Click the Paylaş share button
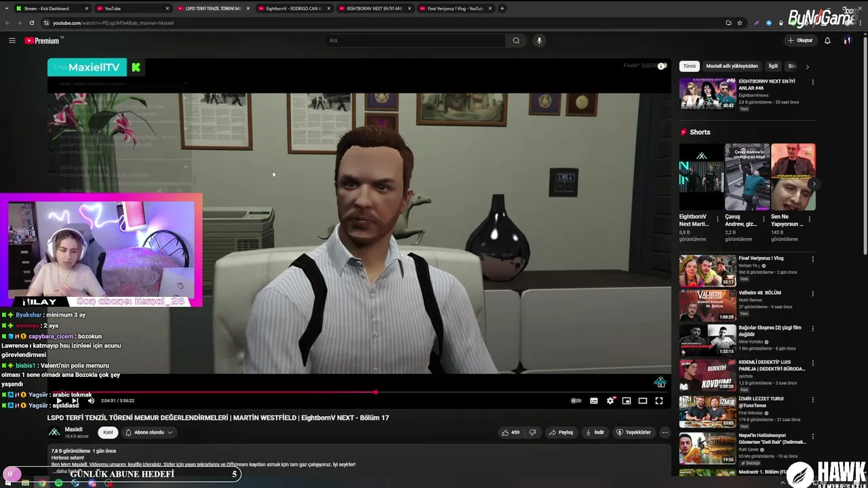The width and height of the screenshot is (868, 488). coord(561,432)
